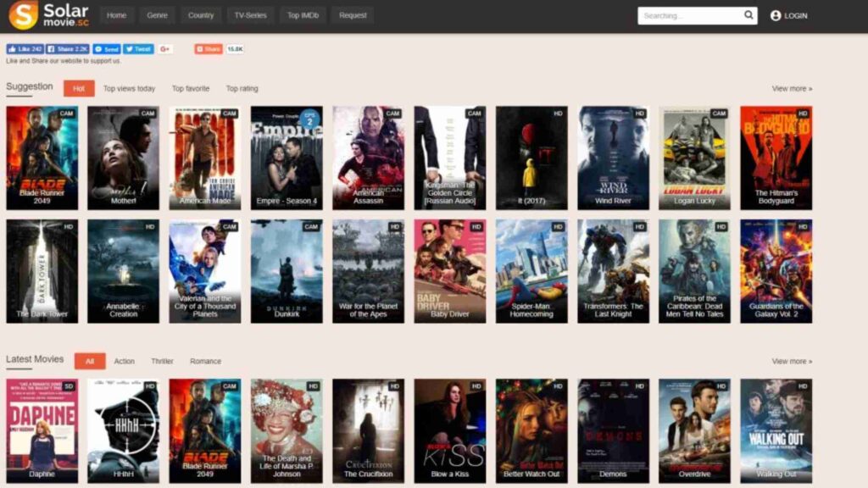Viewport: 868px width, 488px height.
Task: Switch to Top views today filter
Action: pyautogui.click(x=129, y=88)
